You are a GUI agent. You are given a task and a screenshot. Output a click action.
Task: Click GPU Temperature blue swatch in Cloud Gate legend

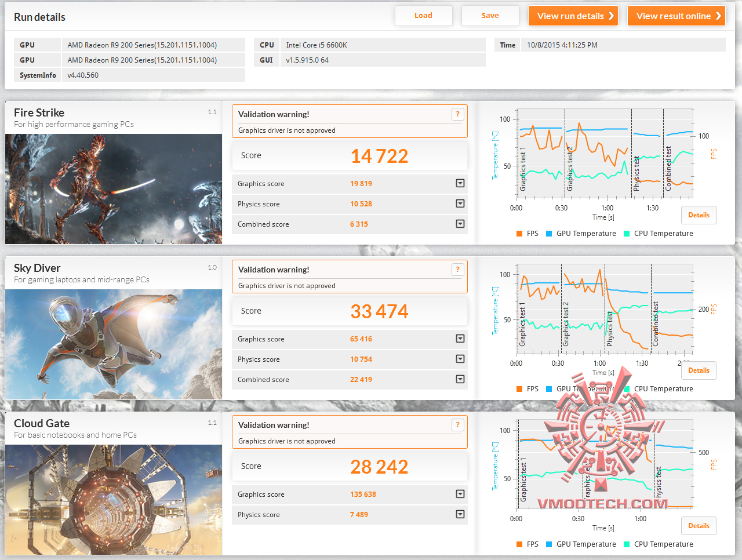(549, 544)
